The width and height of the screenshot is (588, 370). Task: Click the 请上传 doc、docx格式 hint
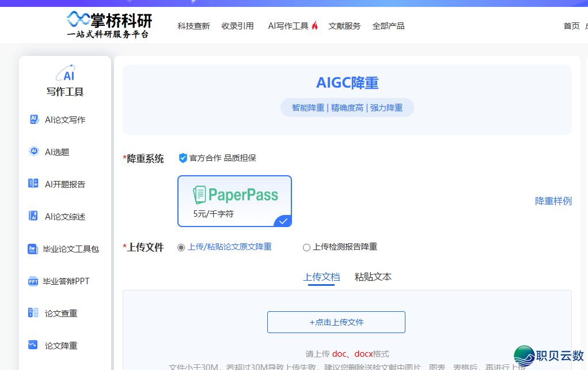[x=347, y=354]
